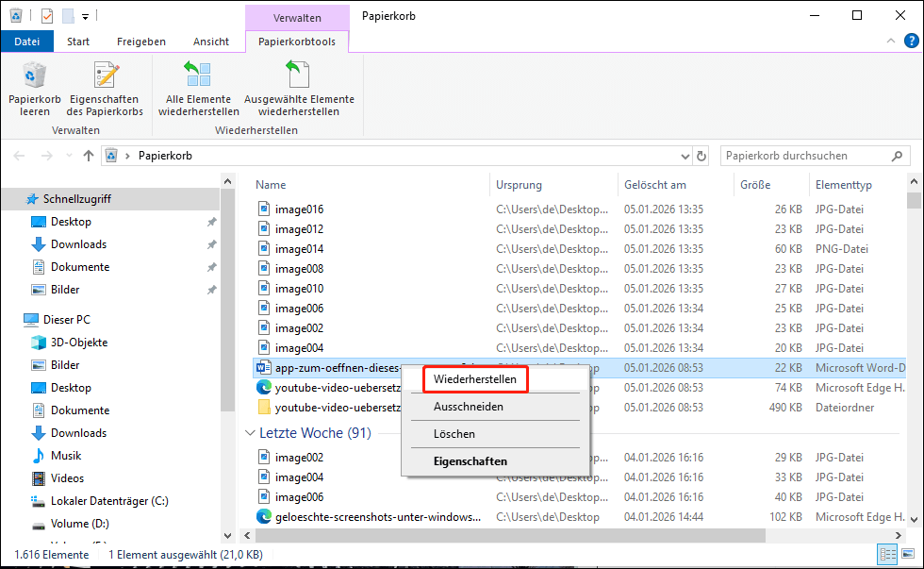Switch to large icons view in status bar

coord(906,554)
